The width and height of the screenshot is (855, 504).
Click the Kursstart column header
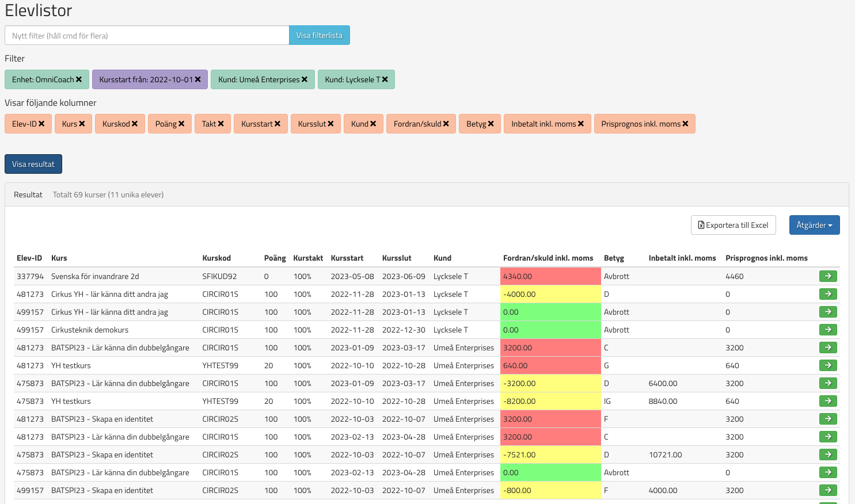(x=347, y=258)
